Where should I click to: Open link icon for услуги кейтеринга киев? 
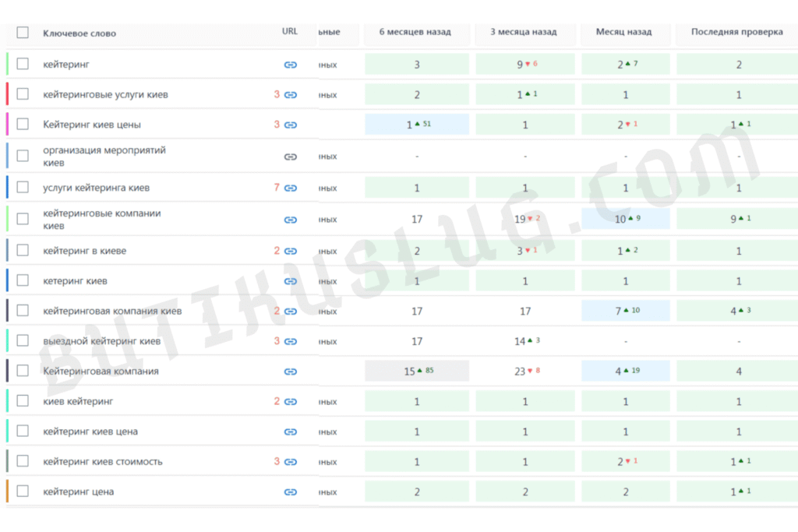click(x=291, y=188)
